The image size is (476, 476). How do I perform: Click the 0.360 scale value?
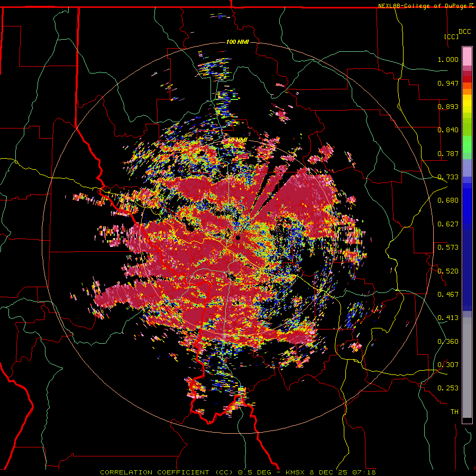pyautogui.click(x=448, y=342)
